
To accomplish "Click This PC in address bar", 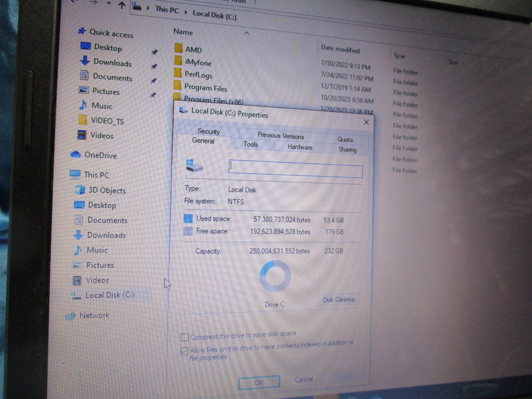I will pyautogui.click(x=167, y=9).
